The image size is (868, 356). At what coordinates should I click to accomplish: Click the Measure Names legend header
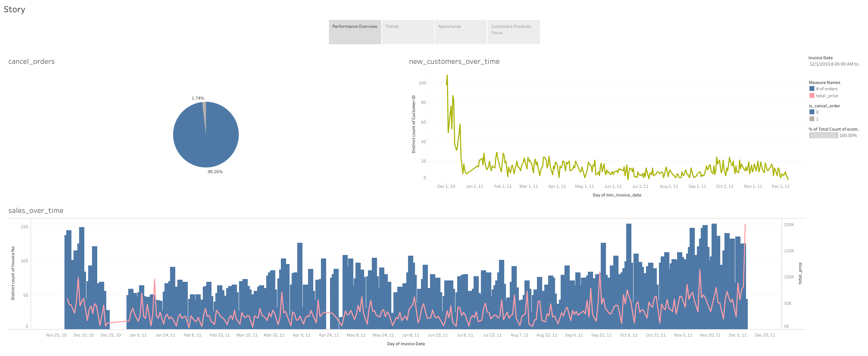pyautogui.click(x=824, y=83)
